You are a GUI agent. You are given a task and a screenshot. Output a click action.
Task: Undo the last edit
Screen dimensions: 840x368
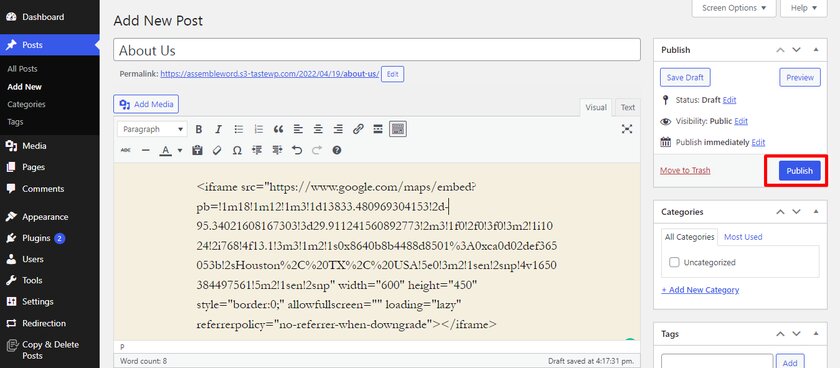click(297, 151)
